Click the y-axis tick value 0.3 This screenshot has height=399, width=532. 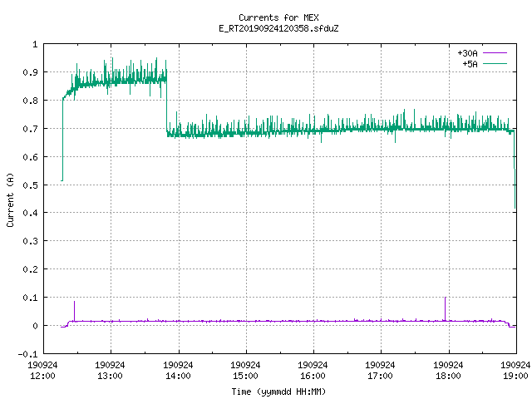30,241
